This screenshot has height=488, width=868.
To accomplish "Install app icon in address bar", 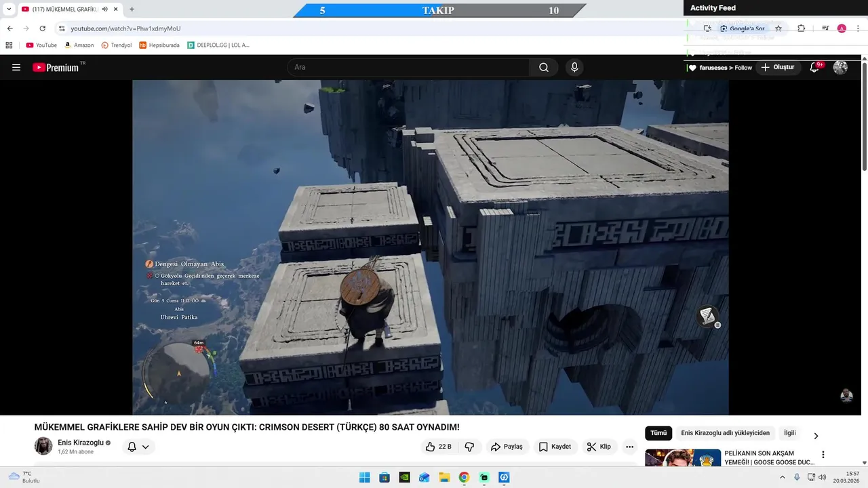I will [707, 28].
